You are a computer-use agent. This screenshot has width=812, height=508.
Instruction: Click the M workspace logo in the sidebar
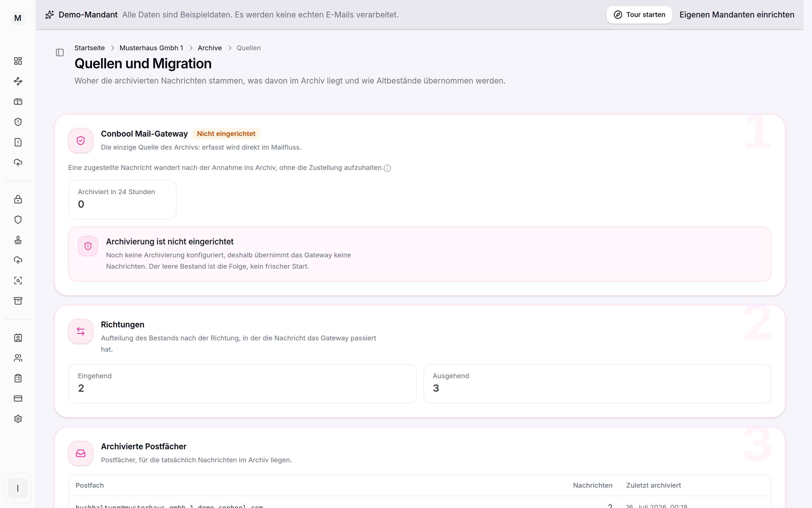point(18,18)
